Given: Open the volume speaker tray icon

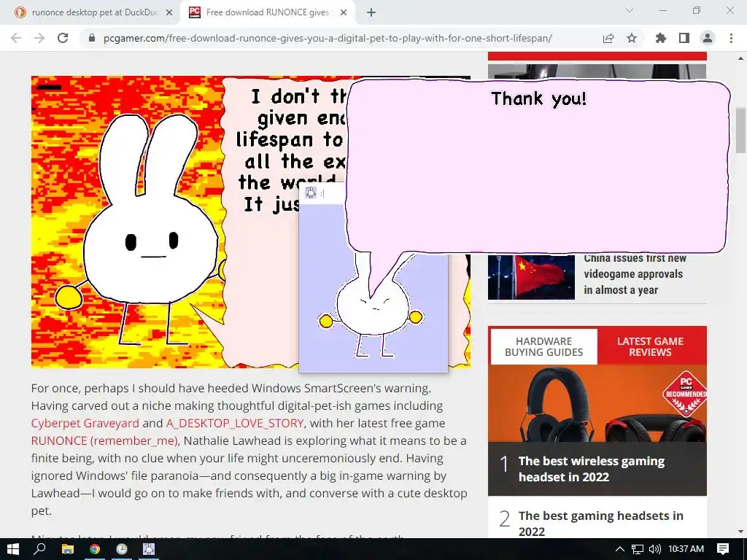Looking at the screenshot, I should pos(655,549).
